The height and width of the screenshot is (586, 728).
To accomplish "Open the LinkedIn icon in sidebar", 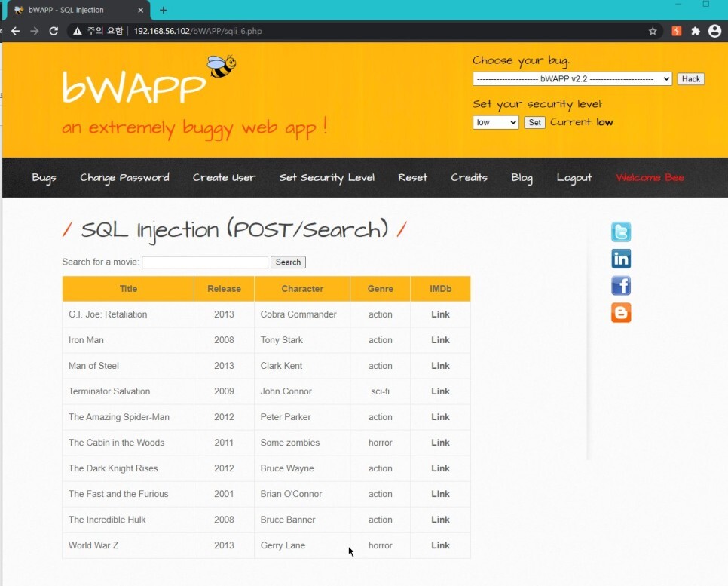I will point(621,259).
